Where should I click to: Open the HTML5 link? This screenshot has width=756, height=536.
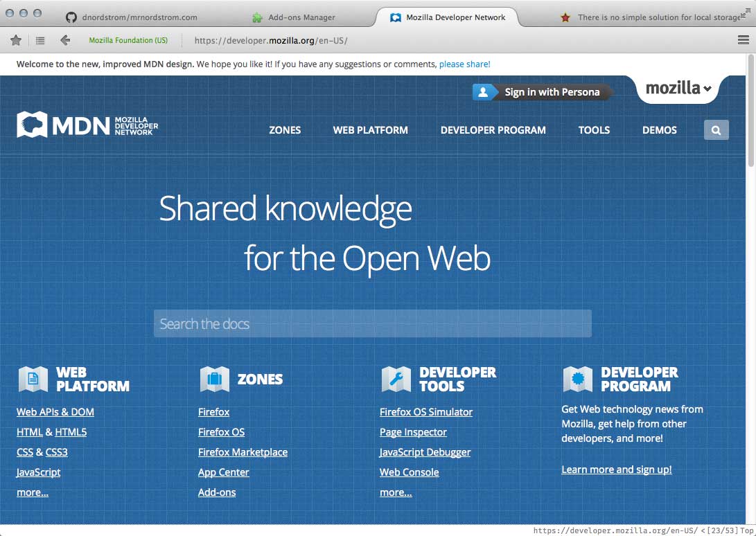point(71,432)
